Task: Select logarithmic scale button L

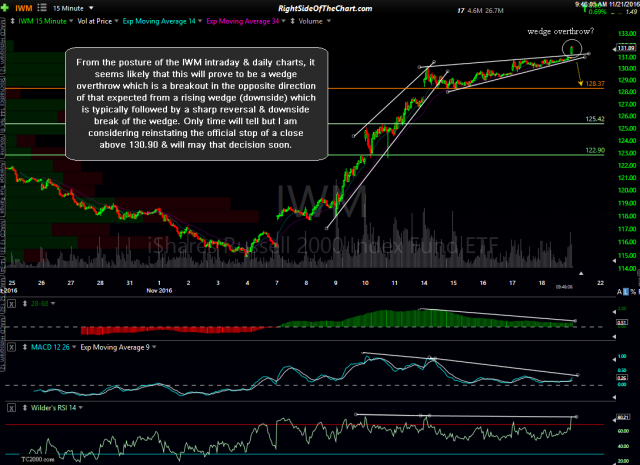Action: click(x=626, y=291)
